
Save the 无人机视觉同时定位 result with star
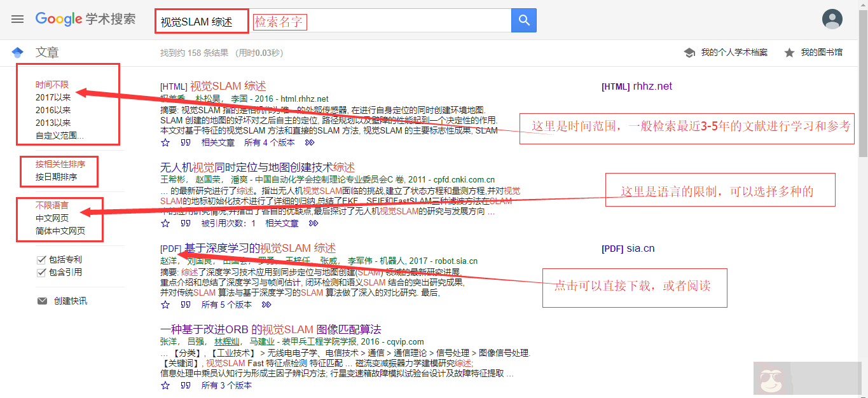coord(165,224)
